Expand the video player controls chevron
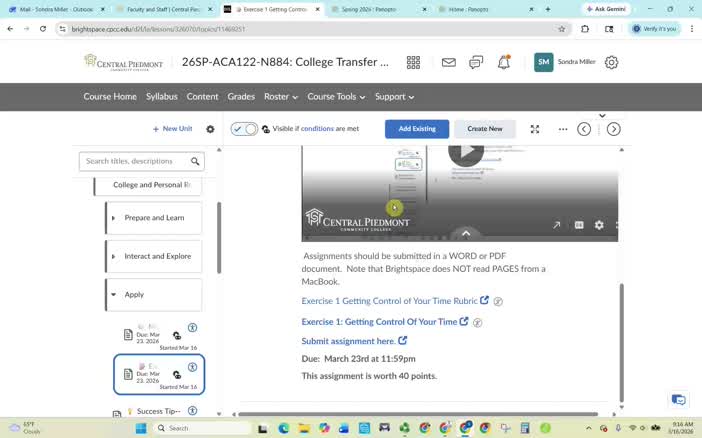Screen dimensions: 702x438 [x=466, y=233]
